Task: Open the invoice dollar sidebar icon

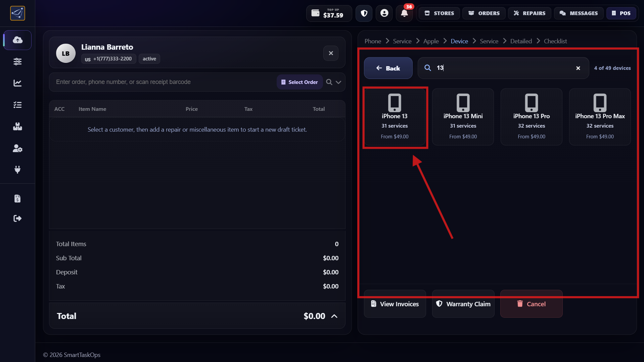Action: pyautogui.click(x=17, y=198)
